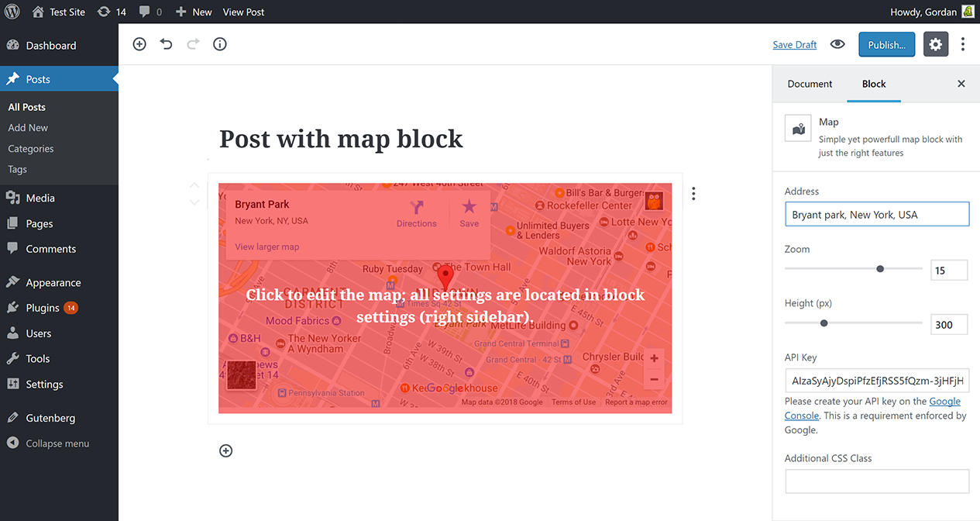This screenshot has width=980, height=521.
Task: Open content structure info icon
Action: (x=220, y=44)
